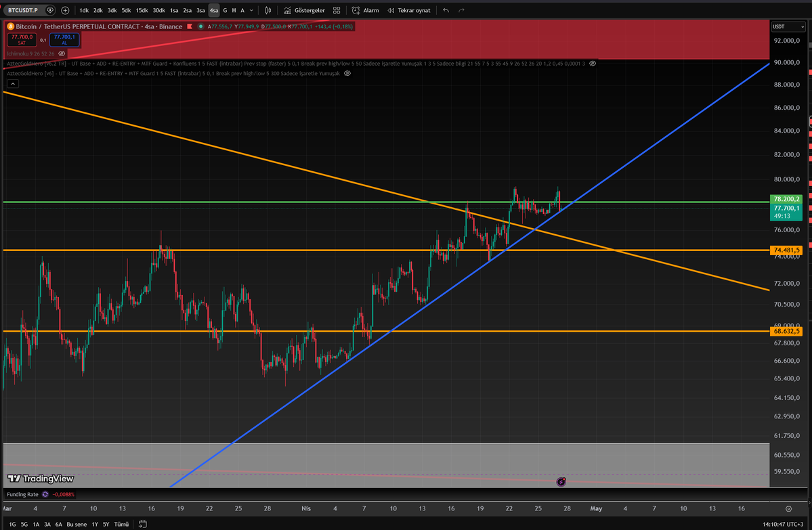The image size is (812, 530).
Task: Open indicator templates grid icon
Action: (x=337, y=10)
